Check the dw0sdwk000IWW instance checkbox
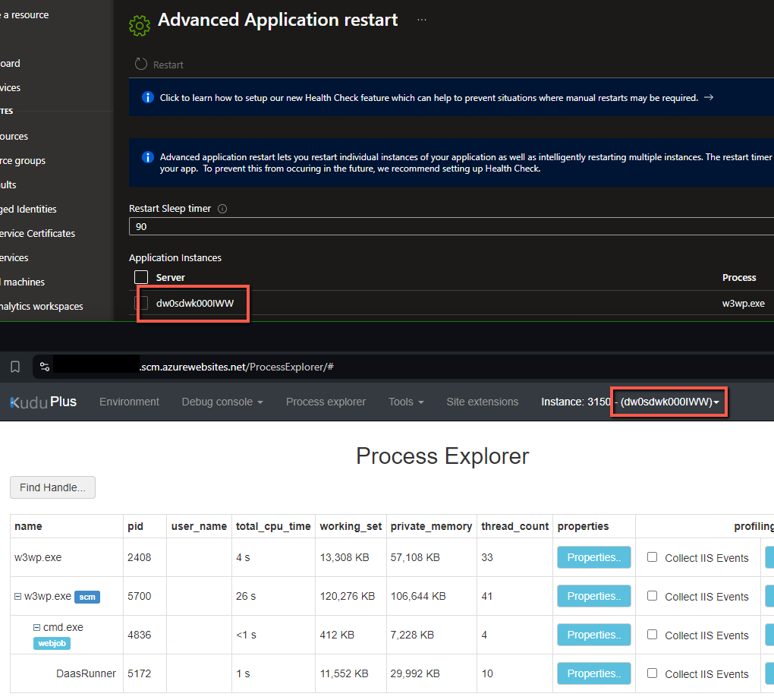Viewport: 774px width, 700px height. pos(141,303)
